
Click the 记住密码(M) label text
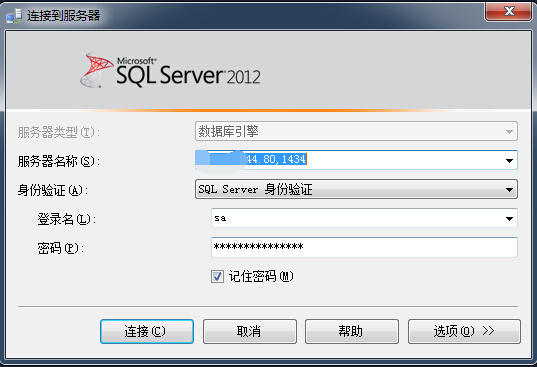pos(261,276)
